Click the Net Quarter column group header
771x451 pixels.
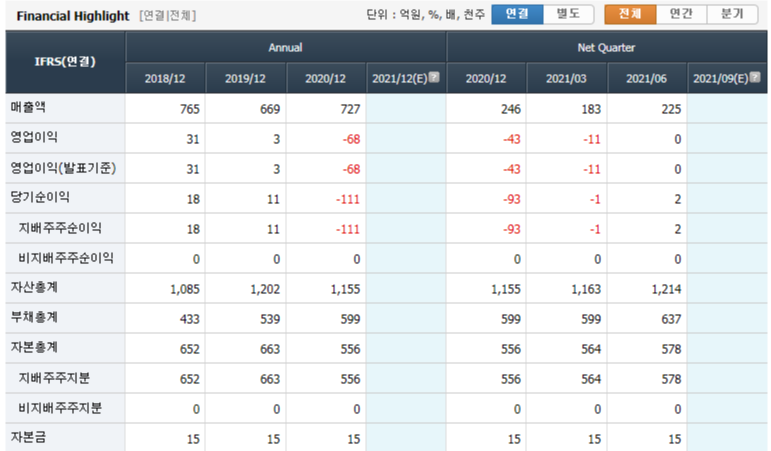coord(606,47)
